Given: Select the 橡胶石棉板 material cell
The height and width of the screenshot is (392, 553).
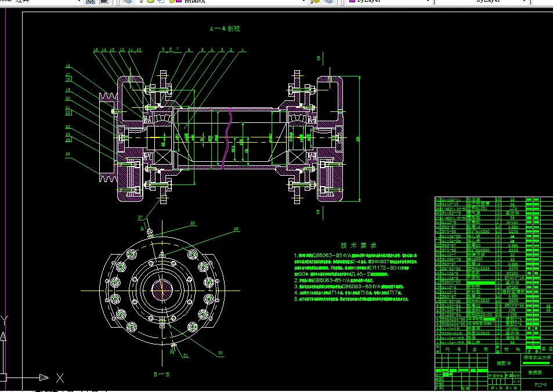Looking at the screenshot, I should coord(513,292).
